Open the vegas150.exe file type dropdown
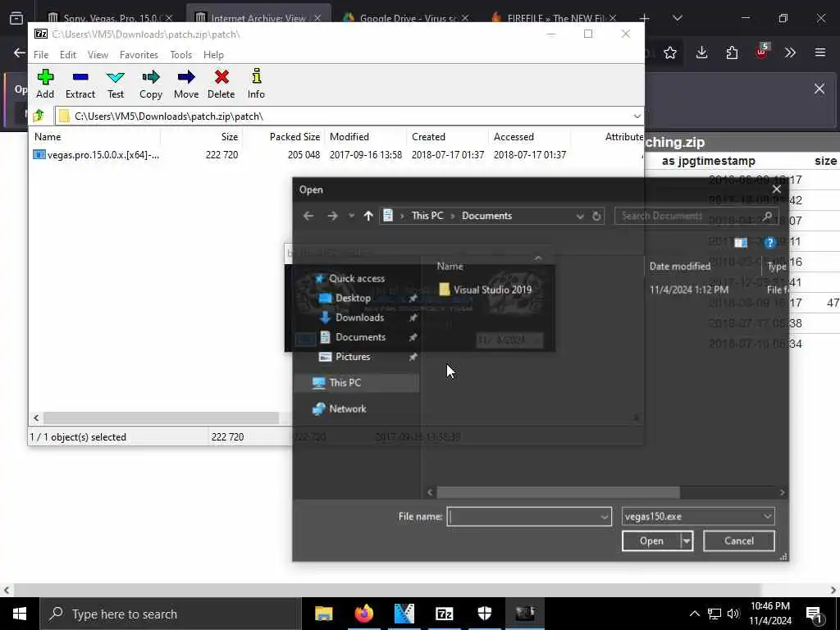The image size is (840, 630). [698, 517]
